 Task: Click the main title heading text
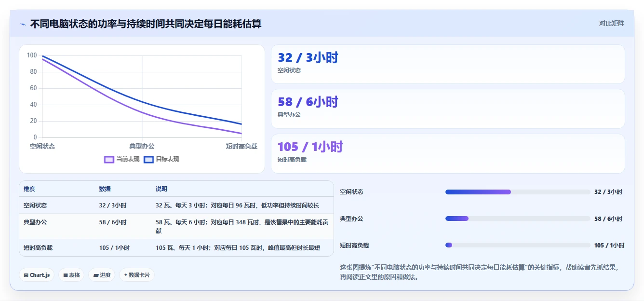coord(146,24)
